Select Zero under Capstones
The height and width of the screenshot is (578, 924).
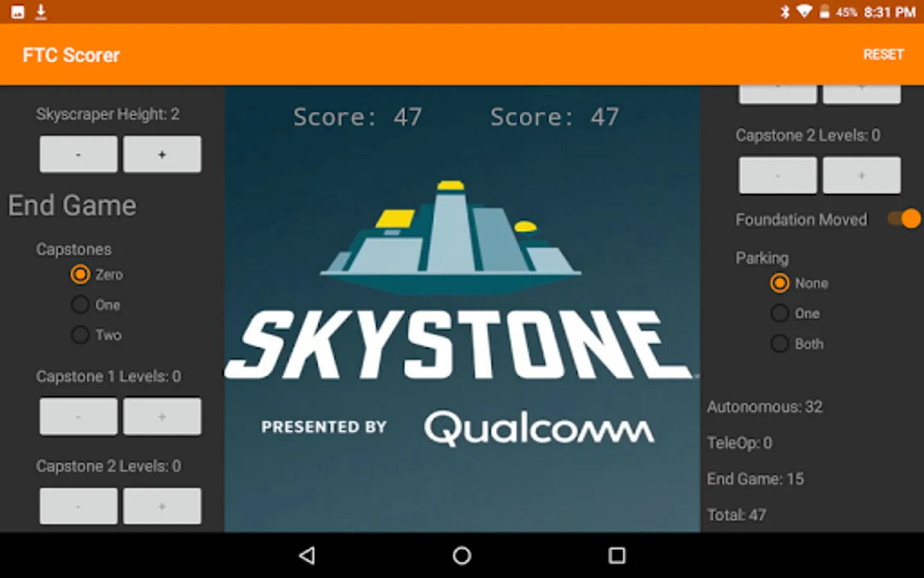[x=97, y=275]
